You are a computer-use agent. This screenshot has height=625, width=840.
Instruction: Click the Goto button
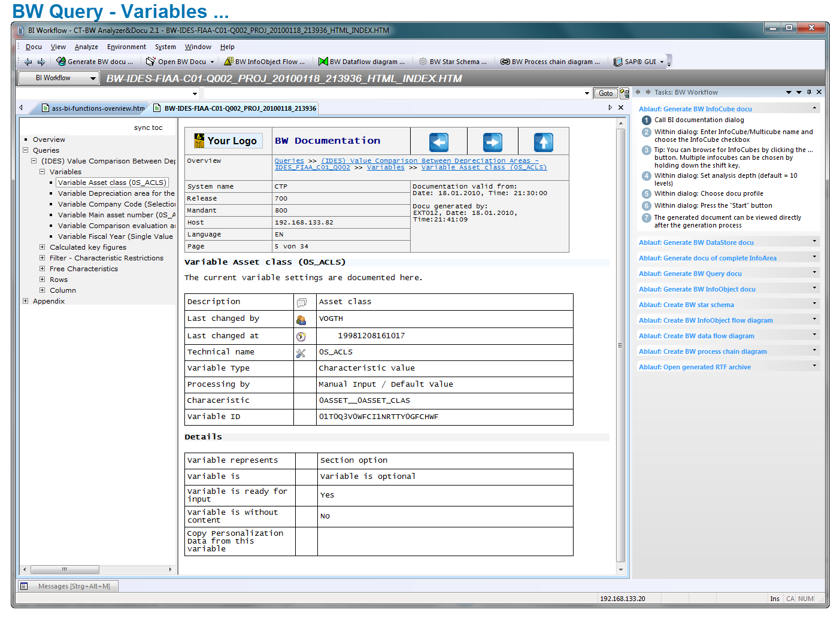tap(605, 93)
